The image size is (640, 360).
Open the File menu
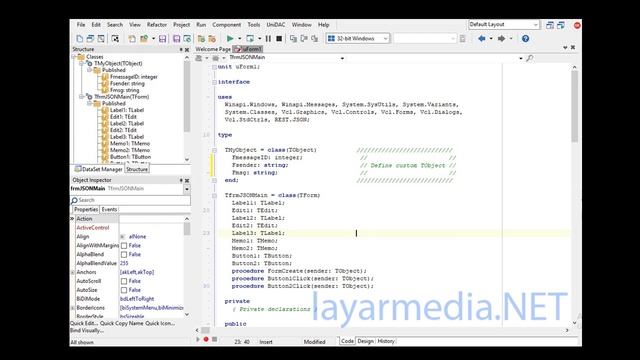(x=81, y=25)
